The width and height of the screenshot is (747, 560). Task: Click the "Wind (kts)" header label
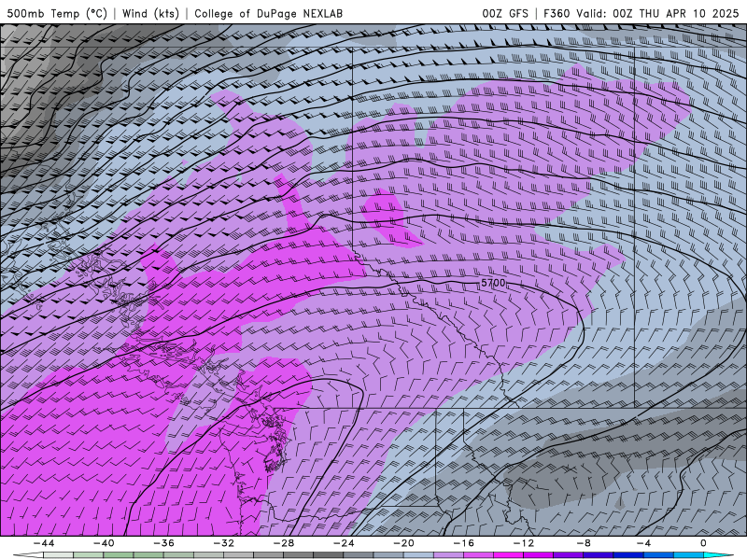click(x=150, y=13)
